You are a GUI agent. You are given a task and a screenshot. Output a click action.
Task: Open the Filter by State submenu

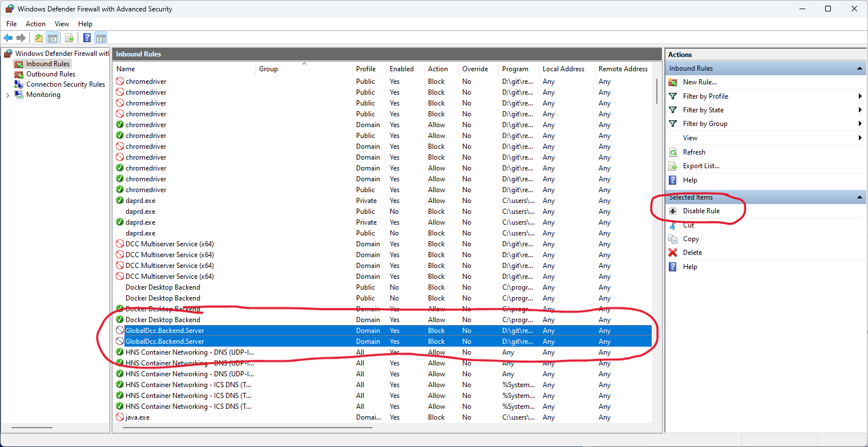point(765,110)
